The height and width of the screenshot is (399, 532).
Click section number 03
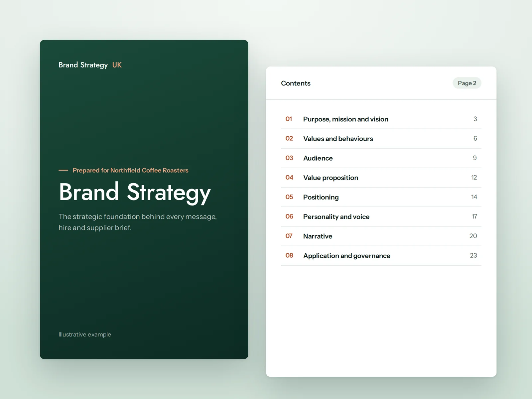tap(289, 158)
